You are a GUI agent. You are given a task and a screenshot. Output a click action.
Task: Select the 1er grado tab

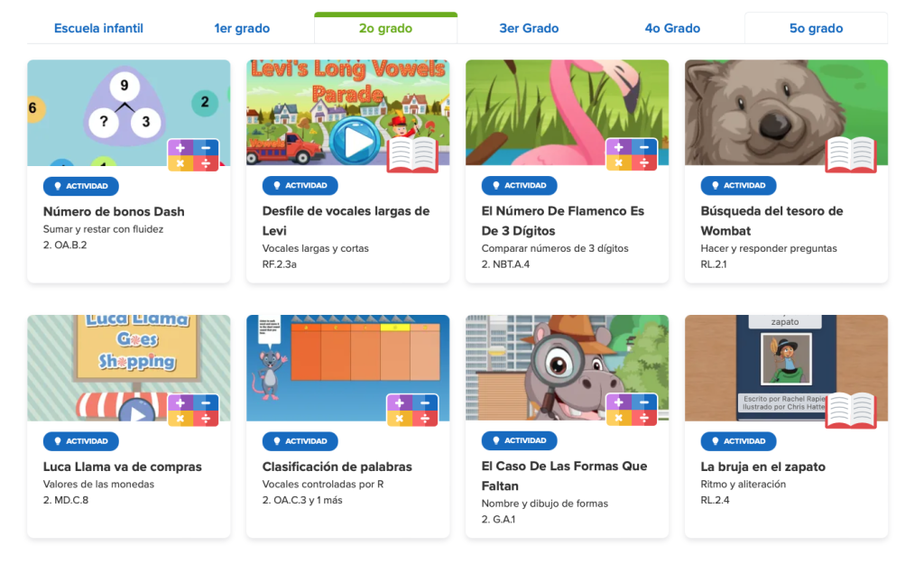tap(242, 28)
